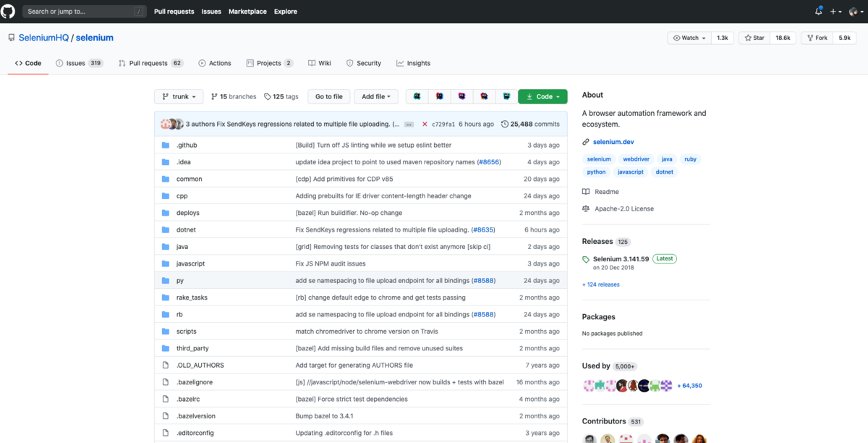Fork the repository with the Fork button
This screenshot has height=443, width=868.
[816, 38]
